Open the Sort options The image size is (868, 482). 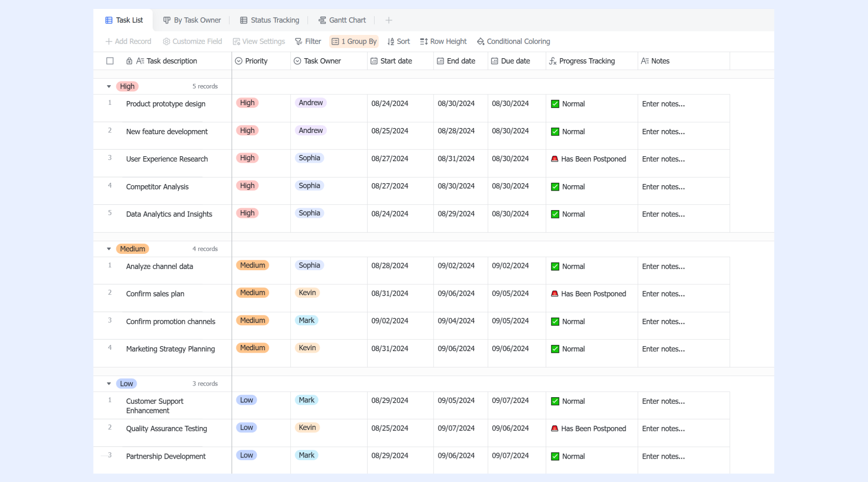click(399, 41)
